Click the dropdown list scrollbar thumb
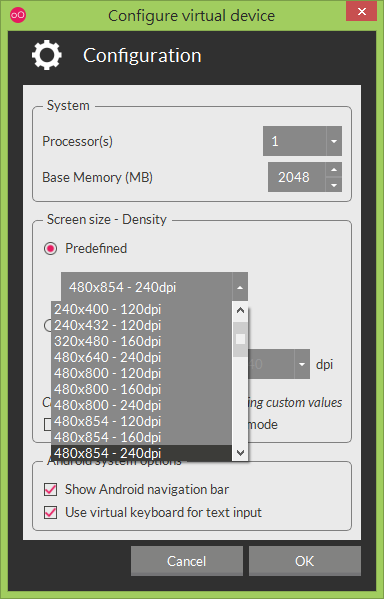Screen dimensions: 385x599 click(240, 339)
